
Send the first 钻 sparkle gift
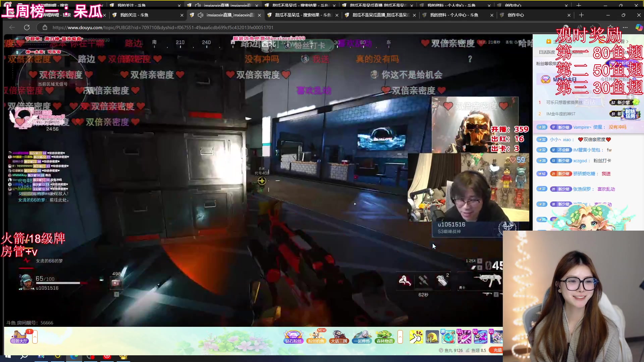[464, 337]
